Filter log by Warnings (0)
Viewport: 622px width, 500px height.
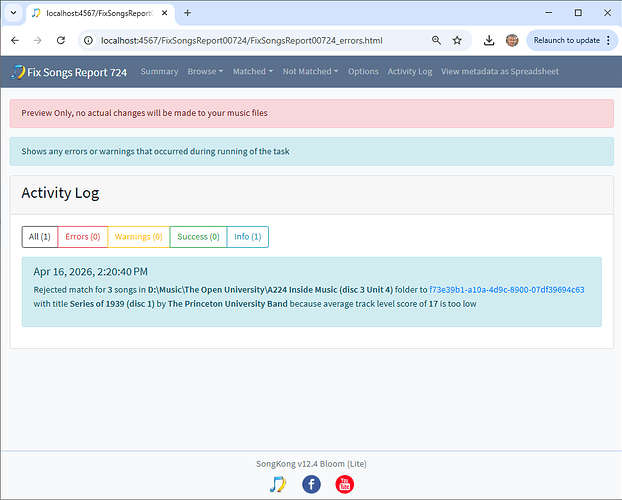[138, 237]
